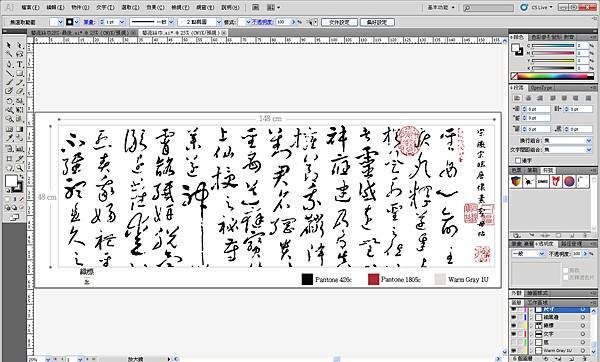Toggle visibility of Warm Gray 1U layer
Image resolution: width=600 pixels, height=362 pixels.
click(x=514, y=350)
